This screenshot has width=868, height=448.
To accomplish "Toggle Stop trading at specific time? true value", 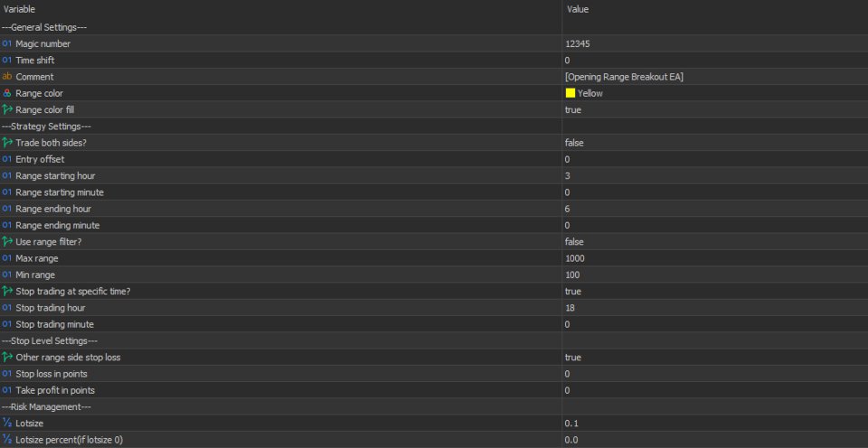I will [x=573, y=291].
